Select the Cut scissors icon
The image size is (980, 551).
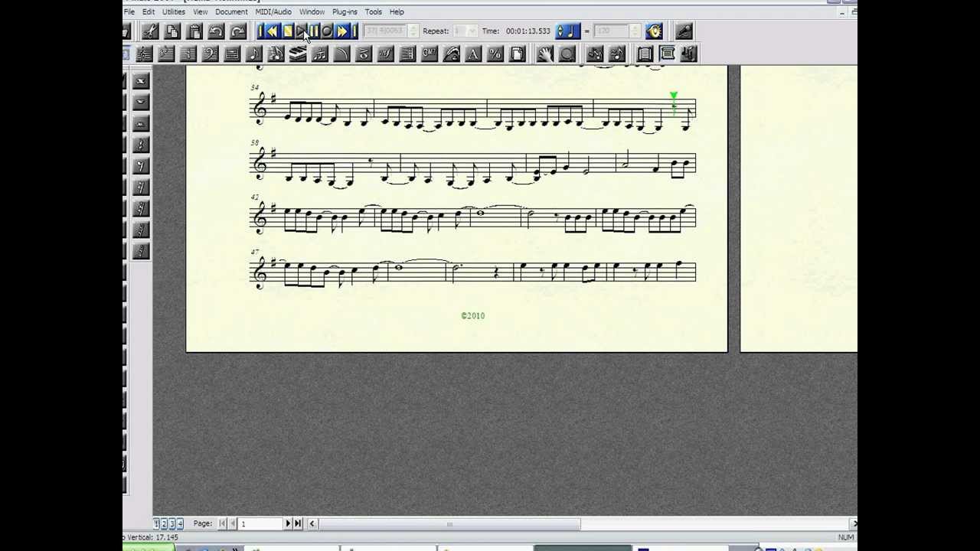click(x=150, y=31)
